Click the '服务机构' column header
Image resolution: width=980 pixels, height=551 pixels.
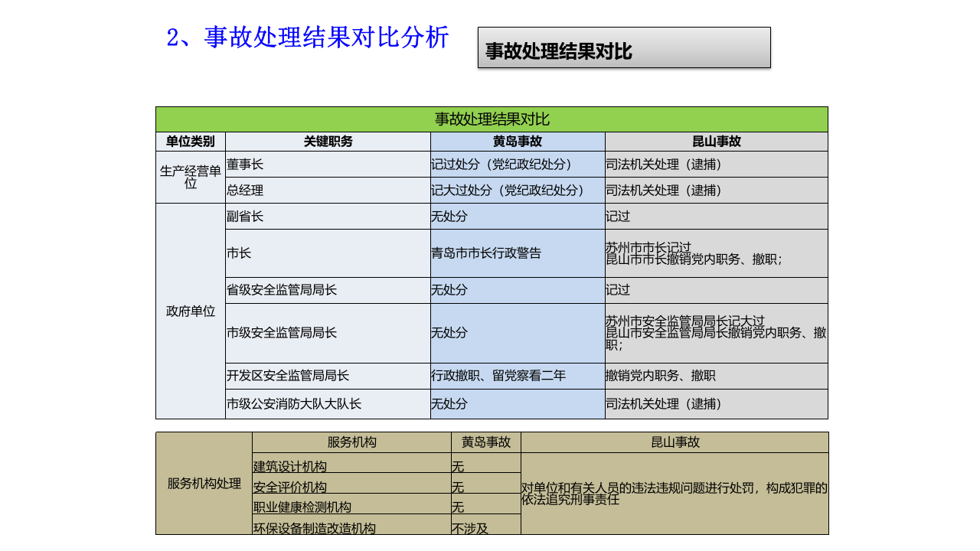coord(352,442)
